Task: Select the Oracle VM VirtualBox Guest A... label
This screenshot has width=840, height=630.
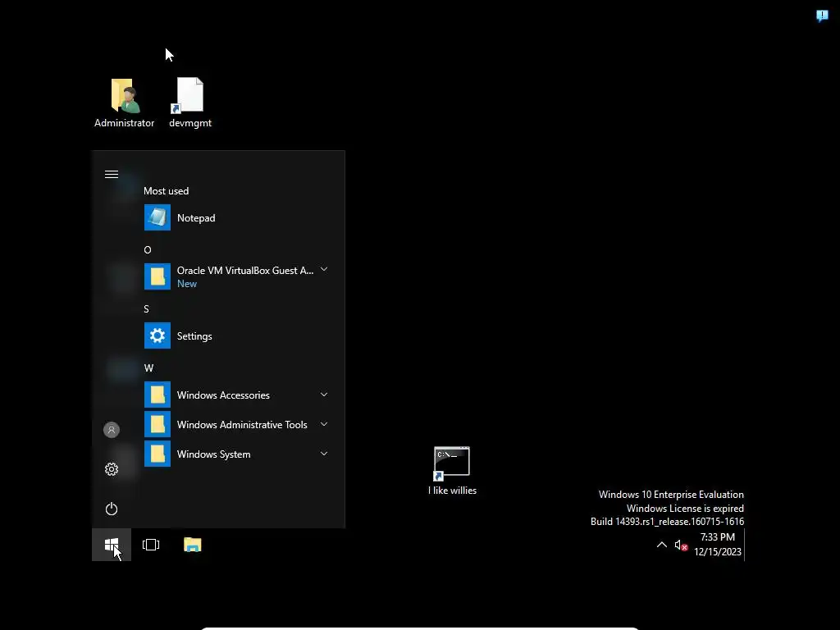Action: pos(245,271)
